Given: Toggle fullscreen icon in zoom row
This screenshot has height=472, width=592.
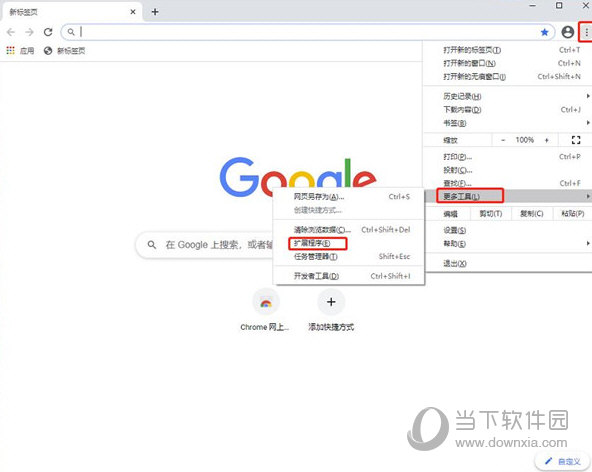Looking at the screenshot, I should (576, 140).
